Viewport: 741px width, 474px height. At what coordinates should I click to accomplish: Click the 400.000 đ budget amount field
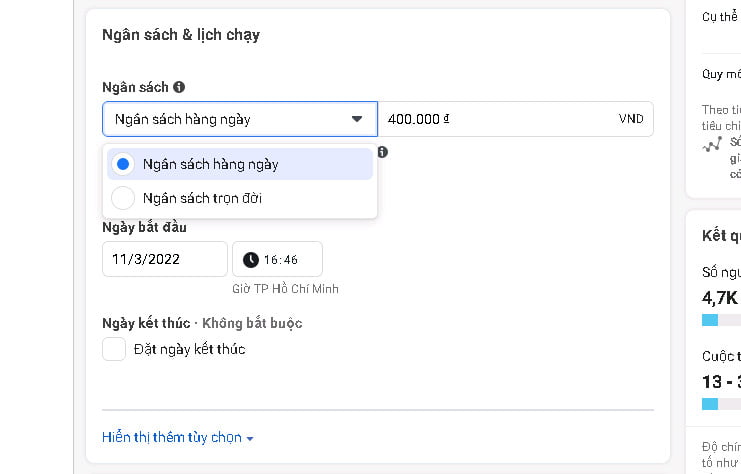coord(516,119)
